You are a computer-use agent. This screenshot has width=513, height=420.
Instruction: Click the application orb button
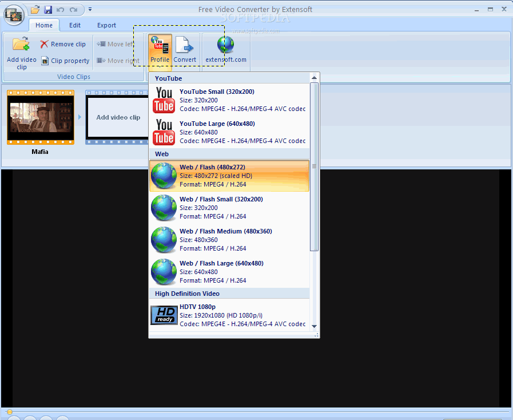(x=13, y=15)
